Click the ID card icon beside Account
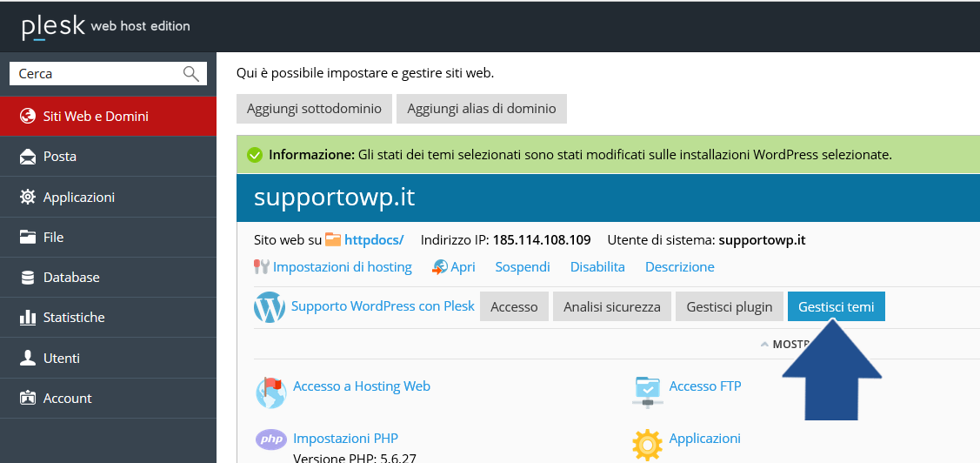Screen dimensions: 980x463 click(28, 398)
